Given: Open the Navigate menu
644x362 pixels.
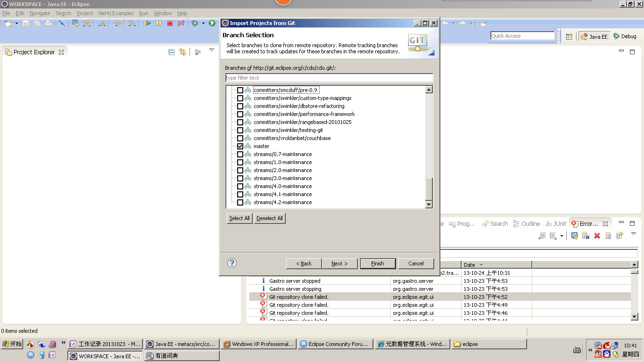Looking at the screenshot, I should tap(40, 13).
